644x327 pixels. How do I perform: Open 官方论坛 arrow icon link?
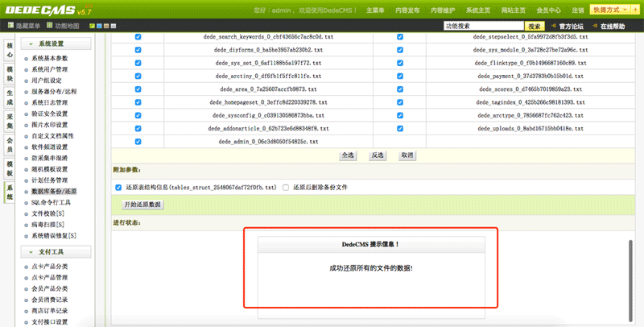point(552,27)
